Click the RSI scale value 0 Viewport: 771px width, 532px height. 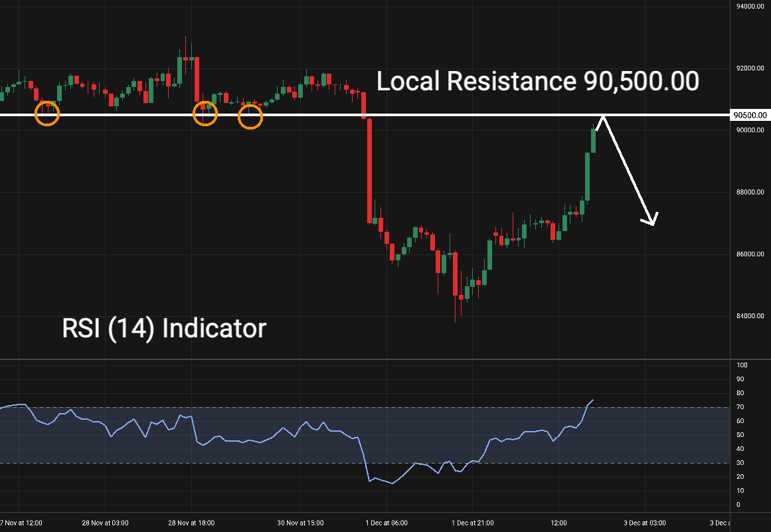point(738,505)
